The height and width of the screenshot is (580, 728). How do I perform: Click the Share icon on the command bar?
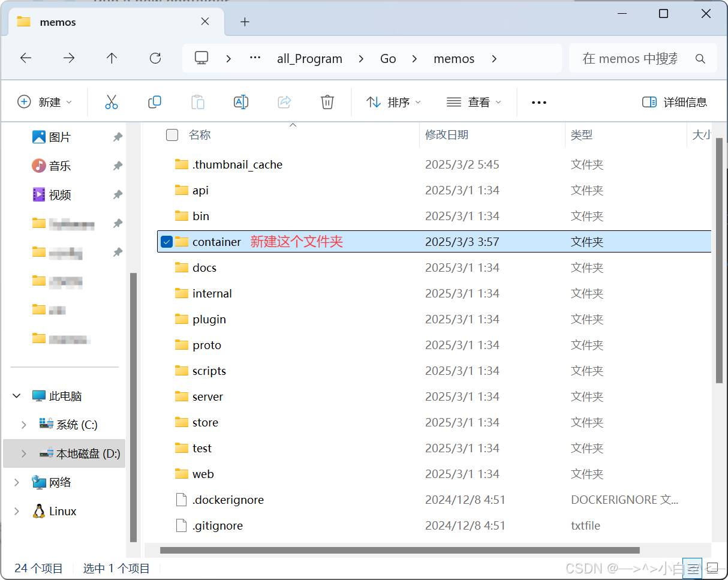284,102
